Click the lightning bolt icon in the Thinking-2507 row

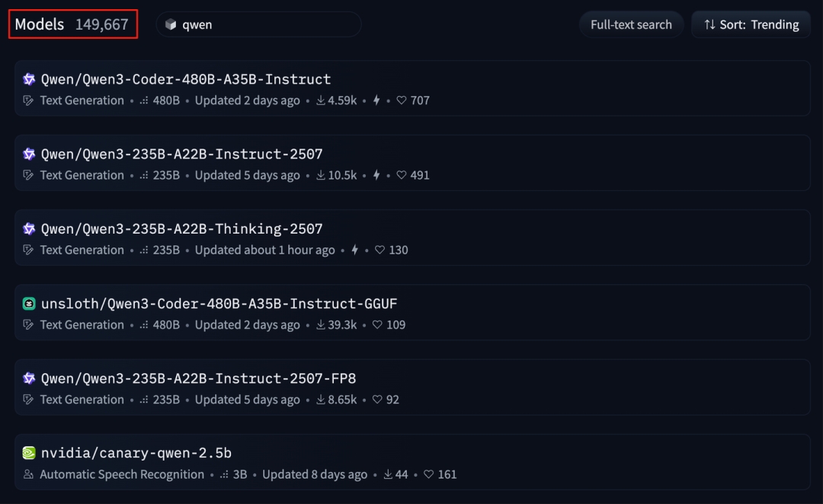tap(355, 250)
